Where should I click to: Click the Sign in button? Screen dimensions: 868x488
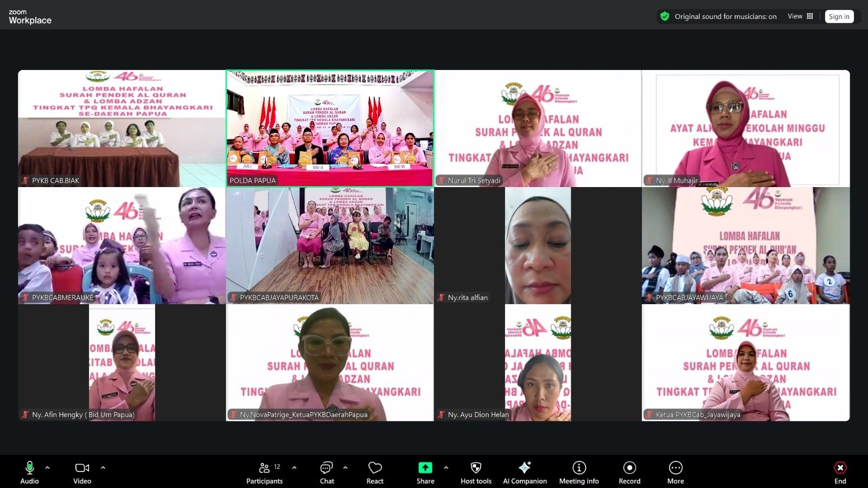pos(839,17)
